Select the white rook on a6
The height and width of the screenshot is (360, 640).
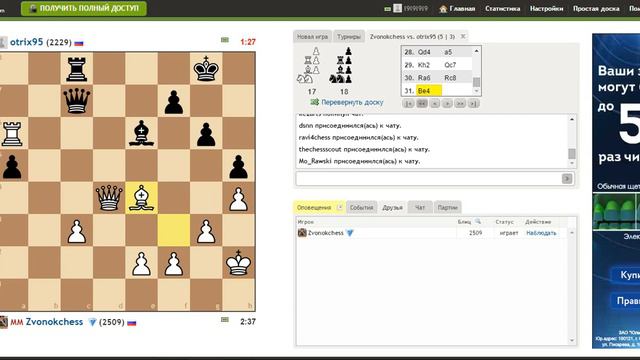[x=12, y=133]
